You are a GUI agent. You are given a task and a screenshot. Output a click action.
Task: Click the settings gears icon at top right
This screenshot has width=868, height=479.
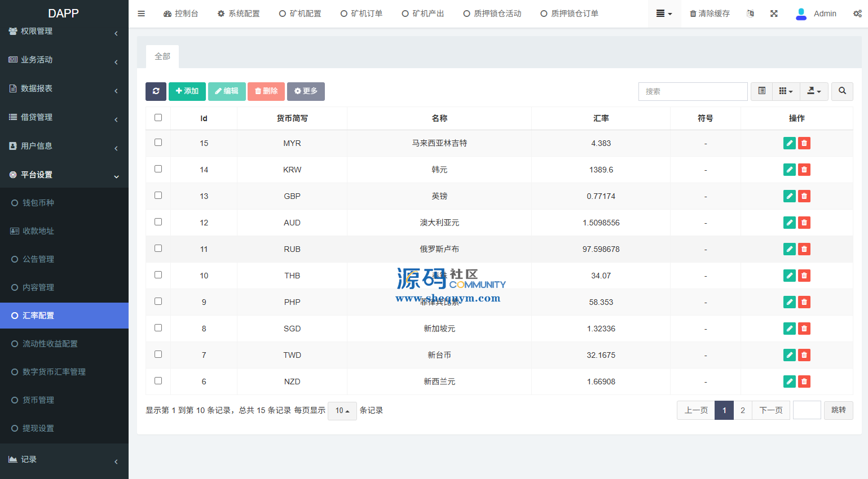pyautogui.click(x=857, y=14)
